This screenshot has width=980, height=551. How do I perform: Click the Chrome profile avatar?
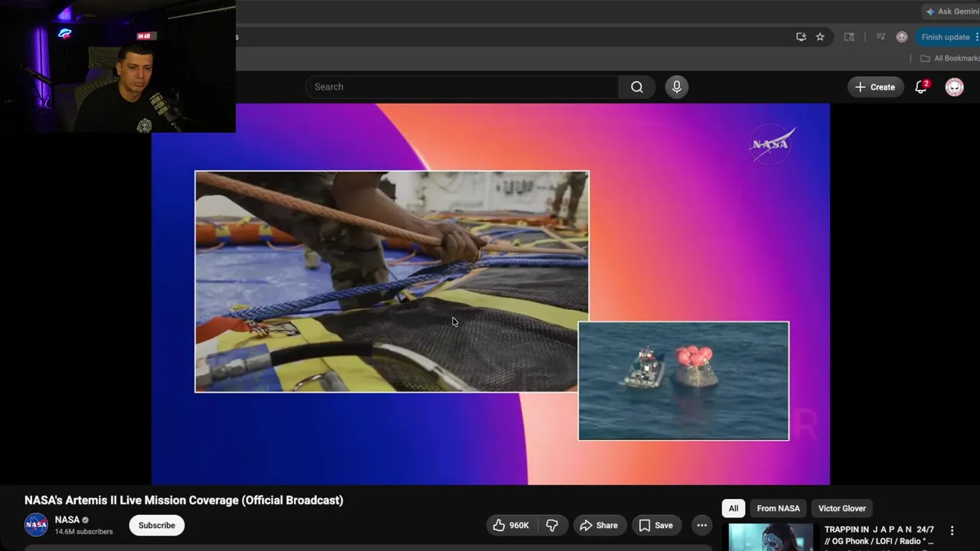(902, 37)
